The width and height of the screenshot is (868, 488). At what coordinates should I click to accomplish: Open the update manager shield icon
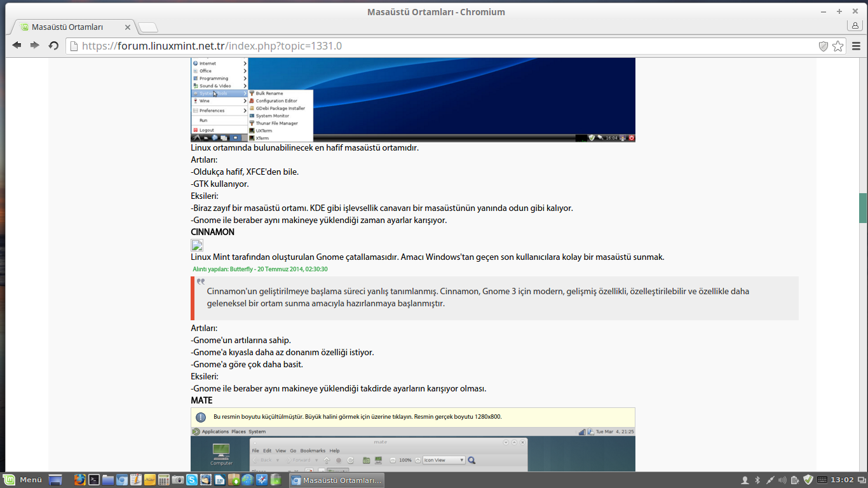pos(808,480)
